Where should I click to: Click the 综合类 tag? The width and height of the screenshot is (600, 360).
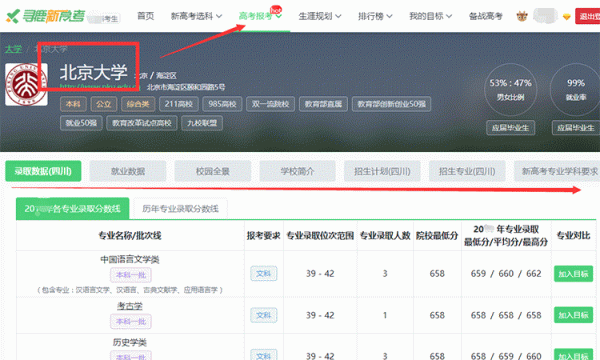tap(138, 104)
